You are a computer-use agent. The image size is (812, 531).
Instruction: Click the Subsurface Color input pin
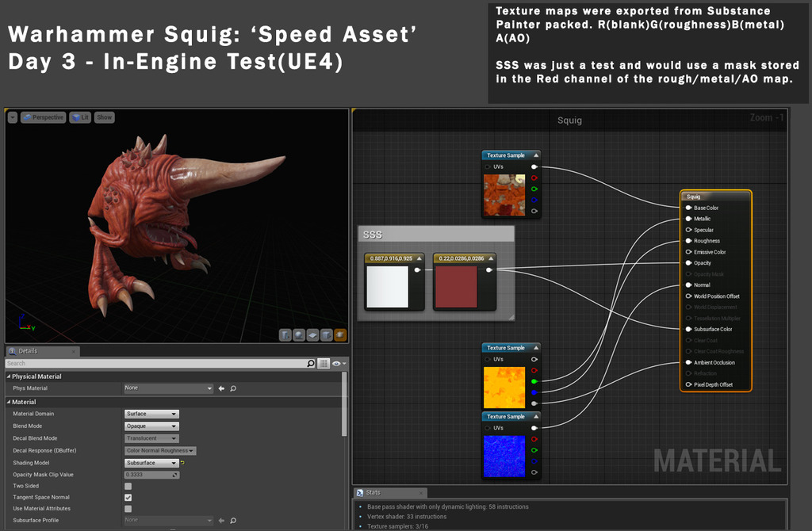(689, 329)
